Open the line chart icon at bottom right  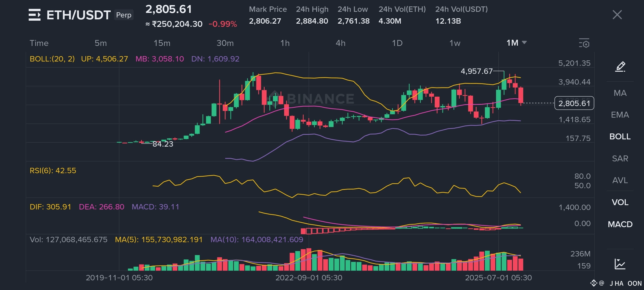(620, 264)
